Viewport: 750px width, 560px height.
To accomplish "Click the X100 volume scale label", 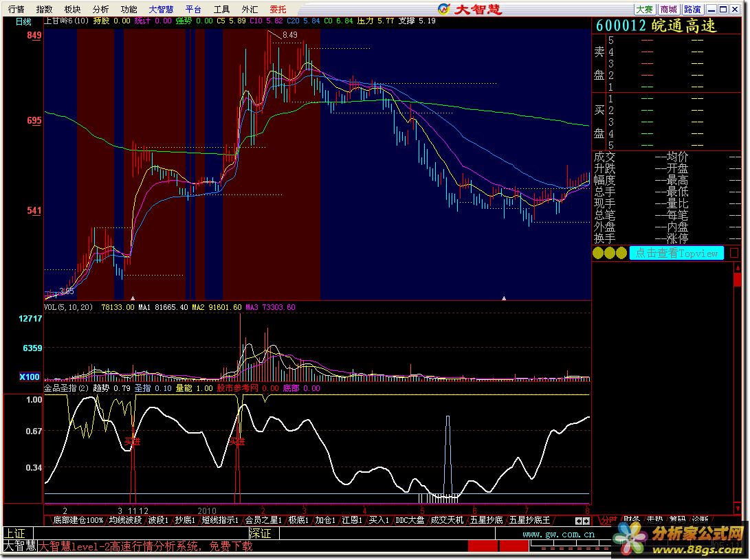I will coord(29,377).
